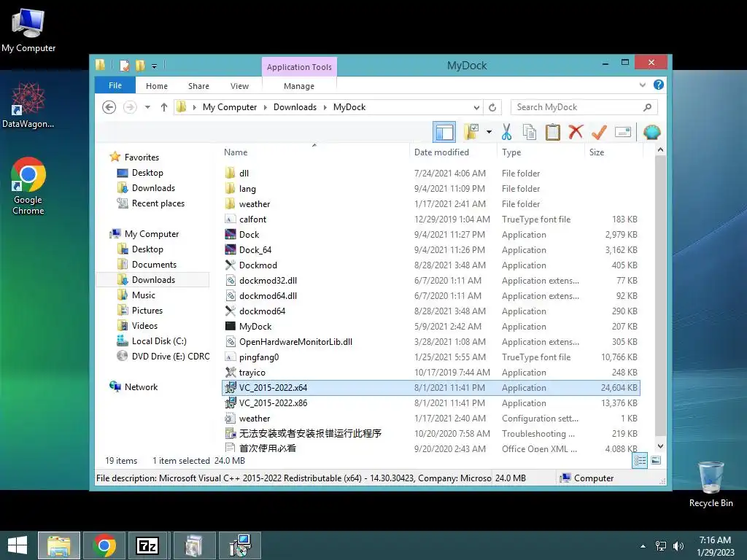Open the Windows Start button
Image resolution: width=747 pixels, height=560 pixels.
click(18, 545)
